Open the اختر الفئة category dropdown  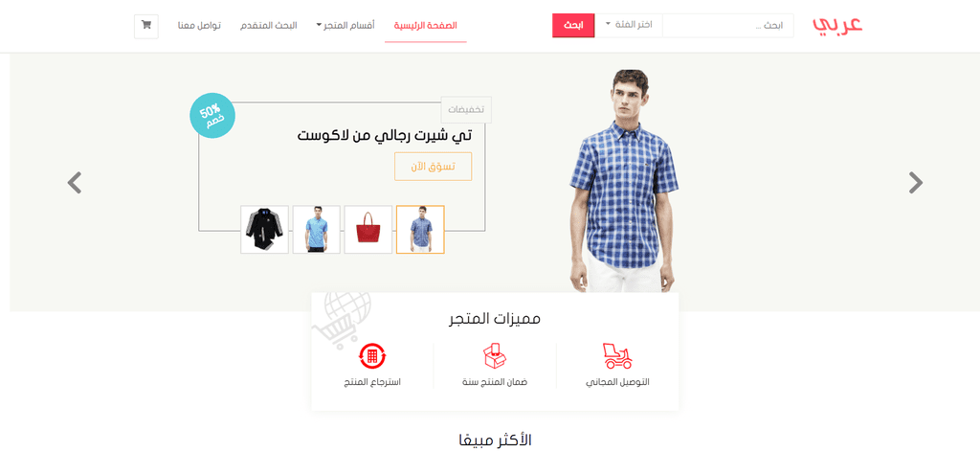(628, 25)
